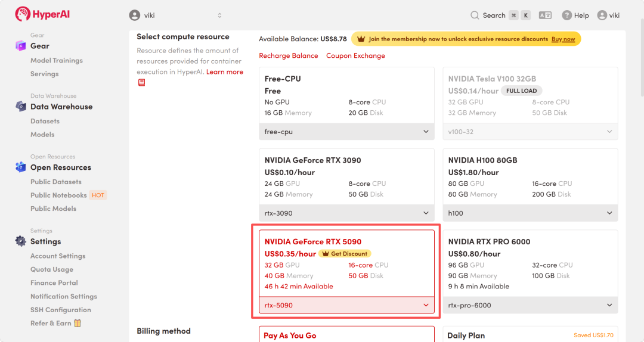The width and height of the screenshot is (644, 342).
Task: Choose the Daily Plan billing option
Action: coord(530,334)
